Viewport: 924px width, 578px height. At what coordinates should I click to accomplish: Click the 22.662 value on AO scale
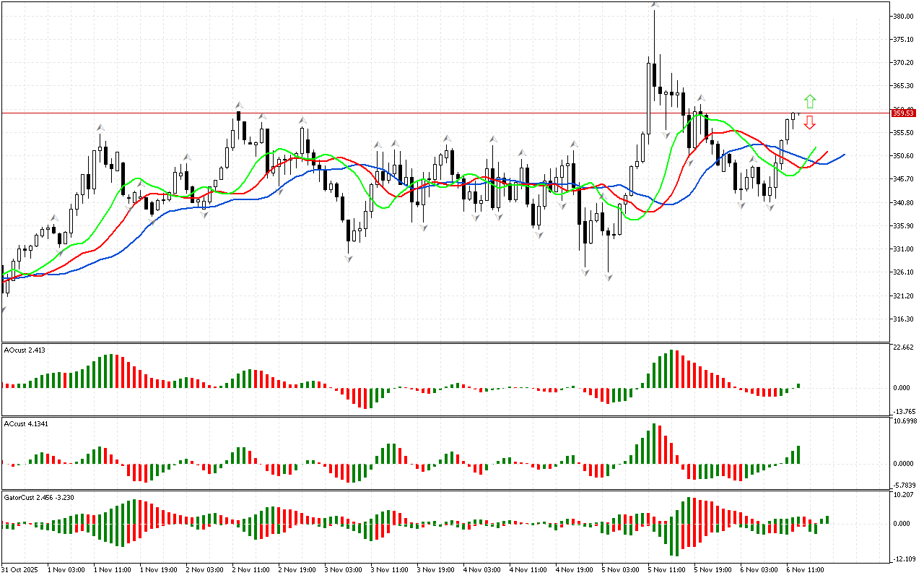coord(904,347)
